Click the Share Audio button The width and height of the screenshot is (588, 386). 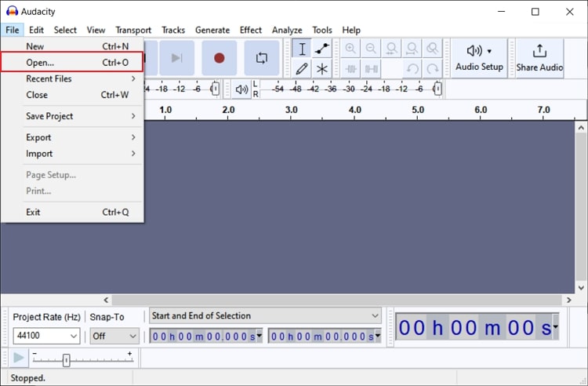point(539,59)
